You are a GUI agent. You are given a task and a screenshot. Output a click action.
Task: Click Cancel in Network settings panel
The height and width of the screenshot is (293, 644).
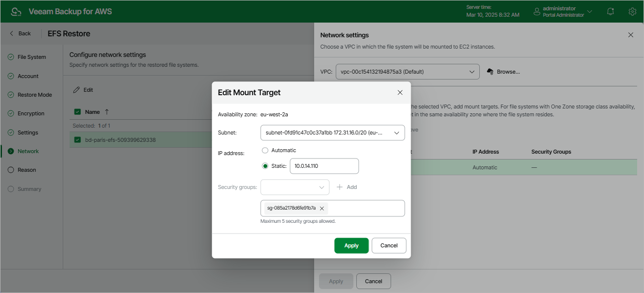click(373, 281)
